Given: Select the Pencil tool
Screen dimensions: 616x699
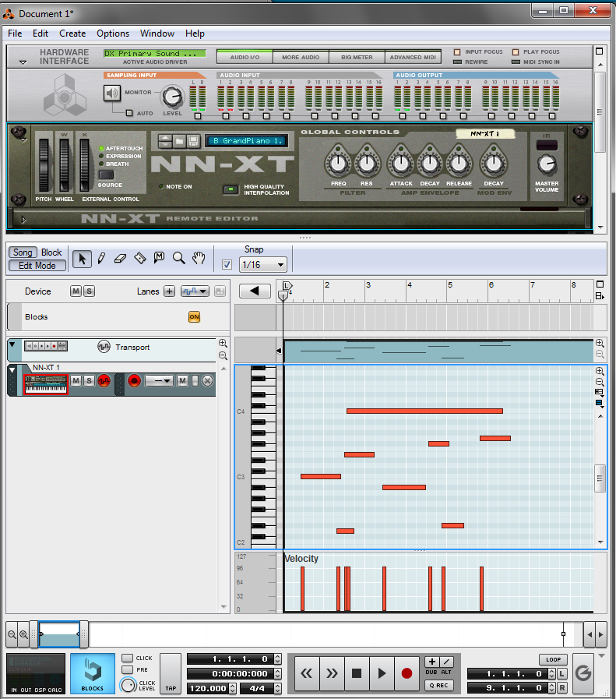Looking at the screenshot, I should 101,258.
